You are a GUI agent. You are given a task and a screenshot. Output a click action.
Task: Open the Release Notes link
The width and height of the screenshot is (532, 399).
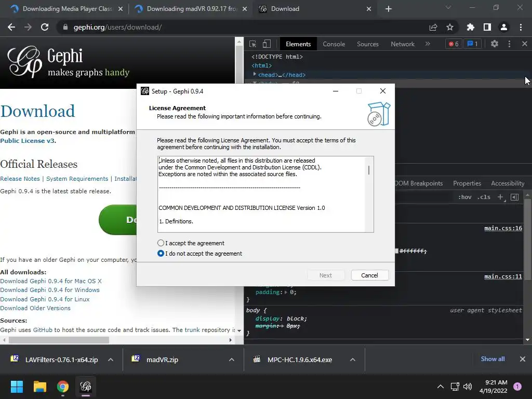point(20,179)
